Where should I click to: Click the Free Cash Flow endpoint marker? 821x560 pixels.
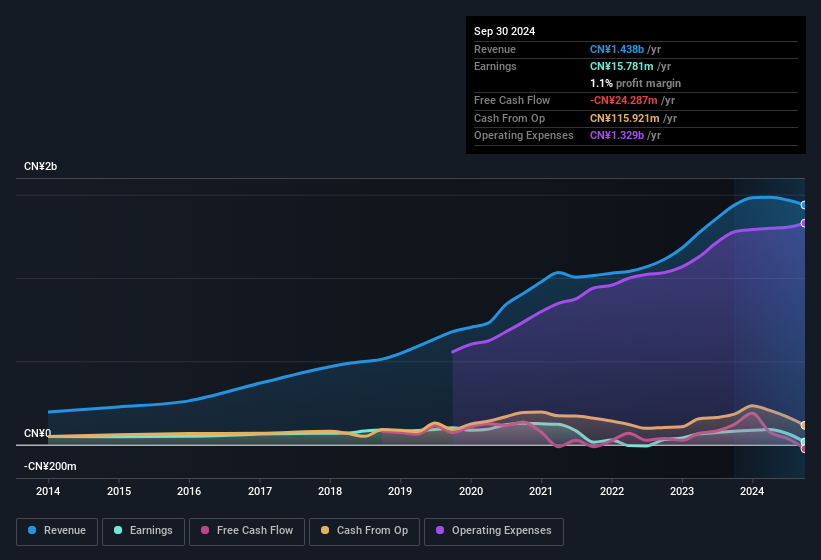[804, 449]
